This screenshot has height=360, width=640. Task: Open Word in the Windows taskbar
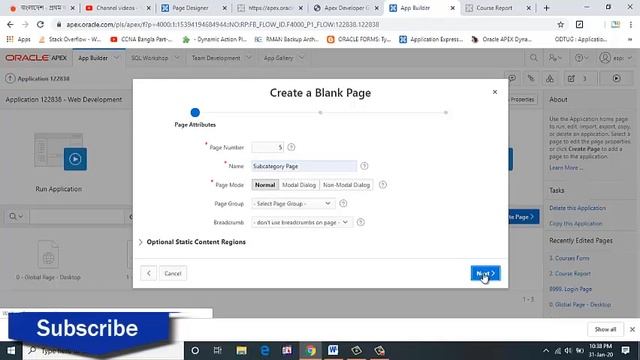tap(333, 350)
